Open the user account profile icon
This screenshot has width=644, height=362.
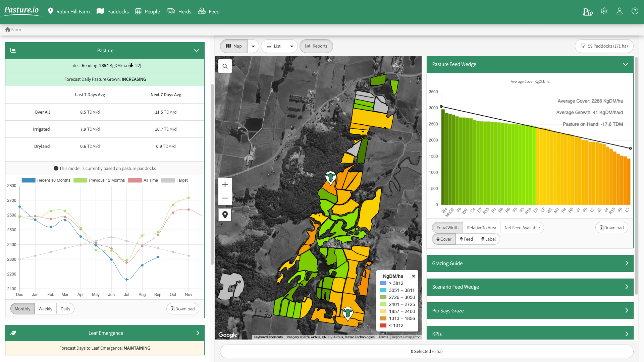(620, 11)
